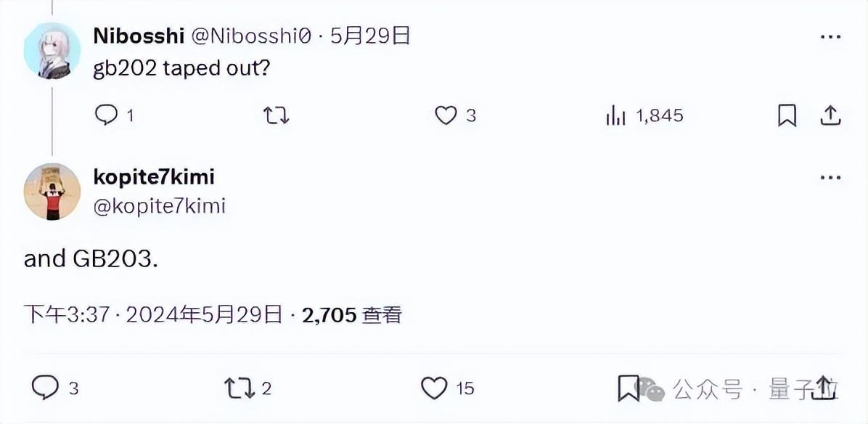Retweet Nibosshi's gb202 tweet
The image size is (868, 424).
(276, 115)
